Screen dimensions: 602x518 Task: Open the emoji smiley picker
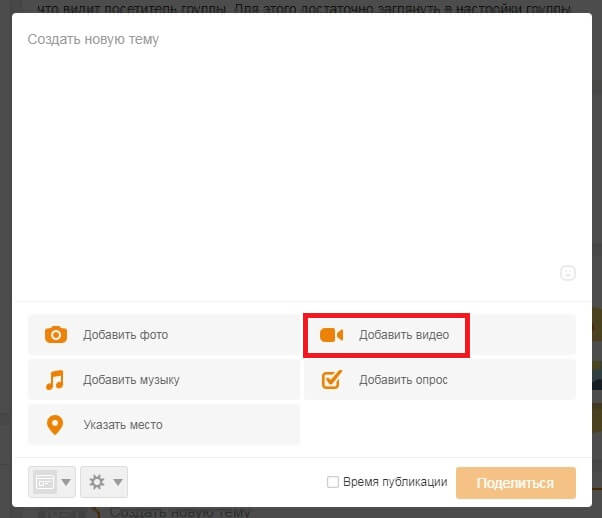pos(568,273)
